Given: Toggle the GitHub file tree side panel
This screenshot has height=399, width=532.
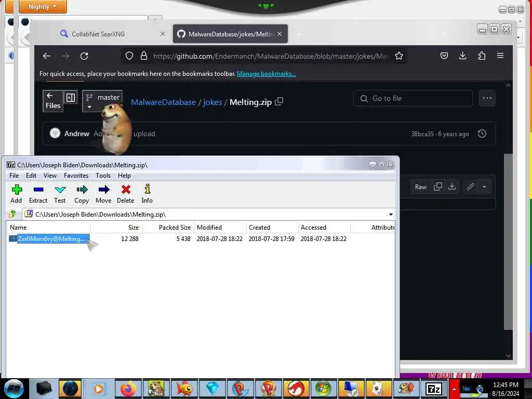Looking at the screenshot, I should pyautogui.click(x=71, y=98).
